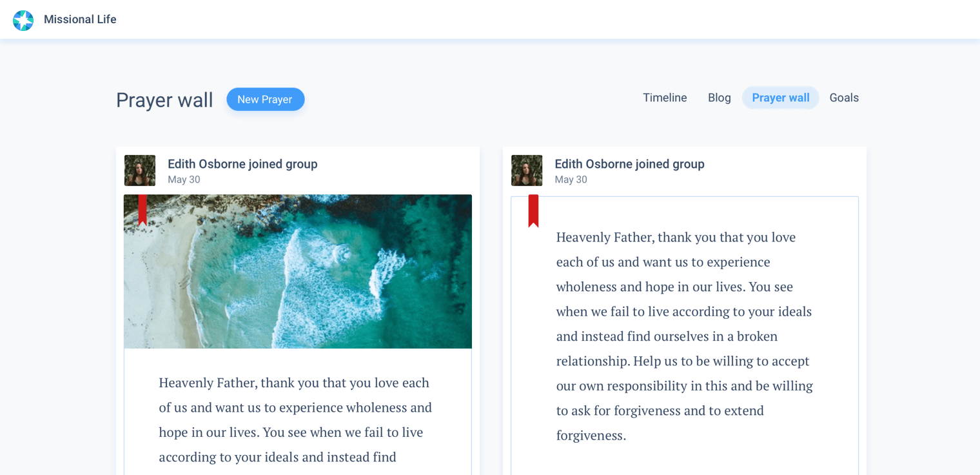The height and width of the screenshot is (475, 980).
Task: Click the Missional Life star logo
Action: 23,20
